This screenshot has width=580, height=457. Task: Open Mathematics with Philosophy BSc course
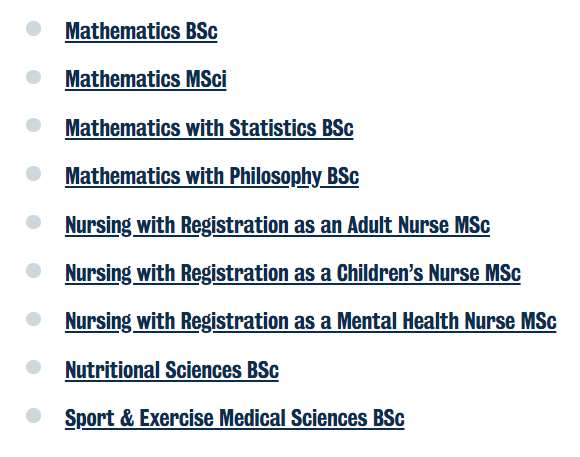pos(212,176)
